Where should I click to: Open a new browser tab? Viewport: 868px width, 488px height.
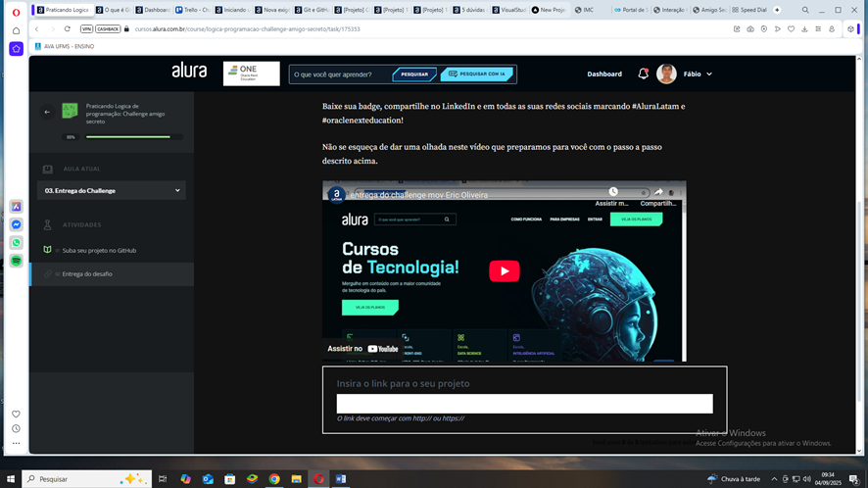pos(777,10)
